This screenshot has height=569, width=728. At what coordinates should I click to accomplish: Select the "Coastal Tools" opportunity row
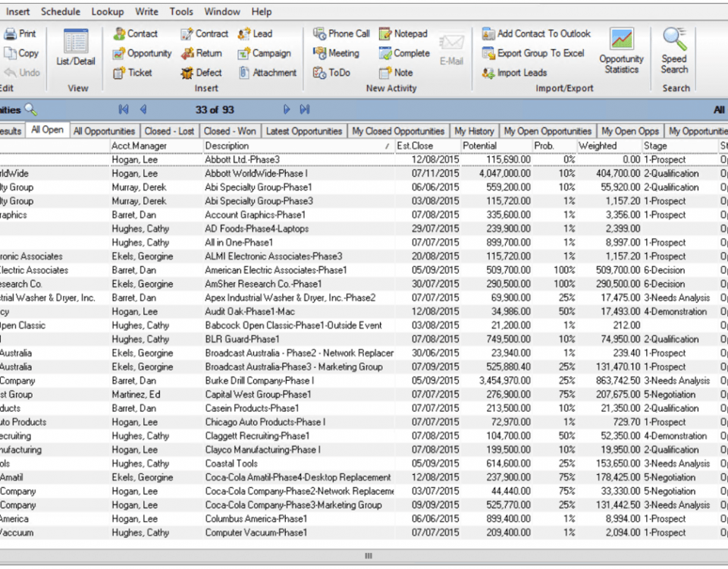coord(364,464)
